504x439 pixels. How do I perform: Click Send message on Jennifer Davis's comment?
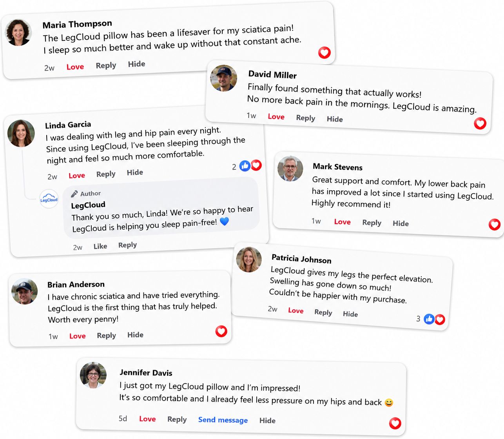pos(223,420)
